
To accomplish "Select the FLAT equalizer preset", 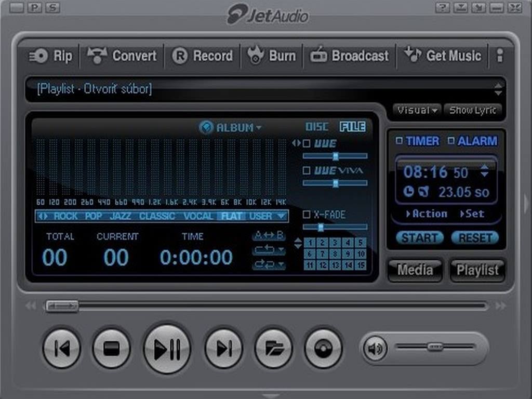I will coord(232,216).
